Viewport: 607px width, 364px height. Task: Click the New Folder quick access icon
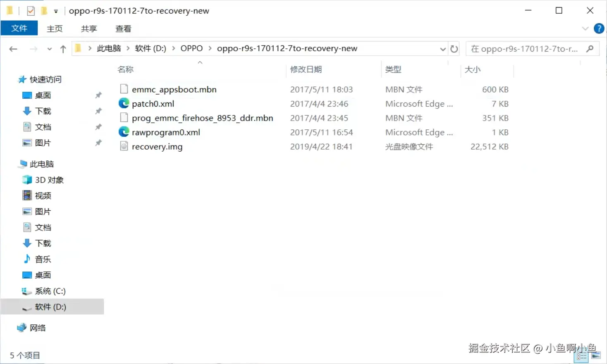point(44,11)
